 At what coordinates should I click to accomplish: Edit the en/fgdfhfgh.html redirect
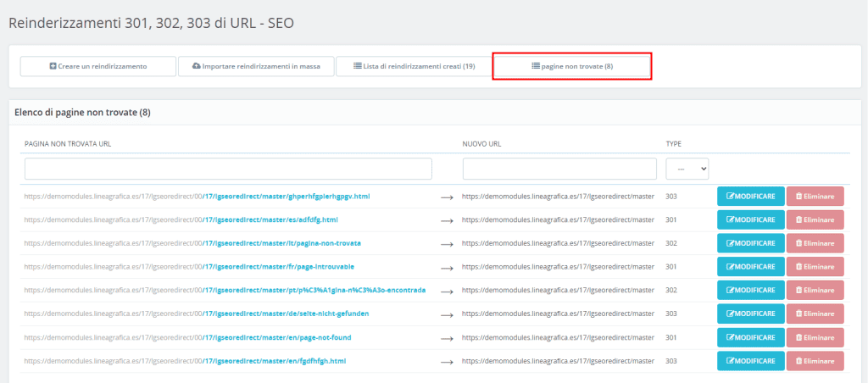coord(751,361)
